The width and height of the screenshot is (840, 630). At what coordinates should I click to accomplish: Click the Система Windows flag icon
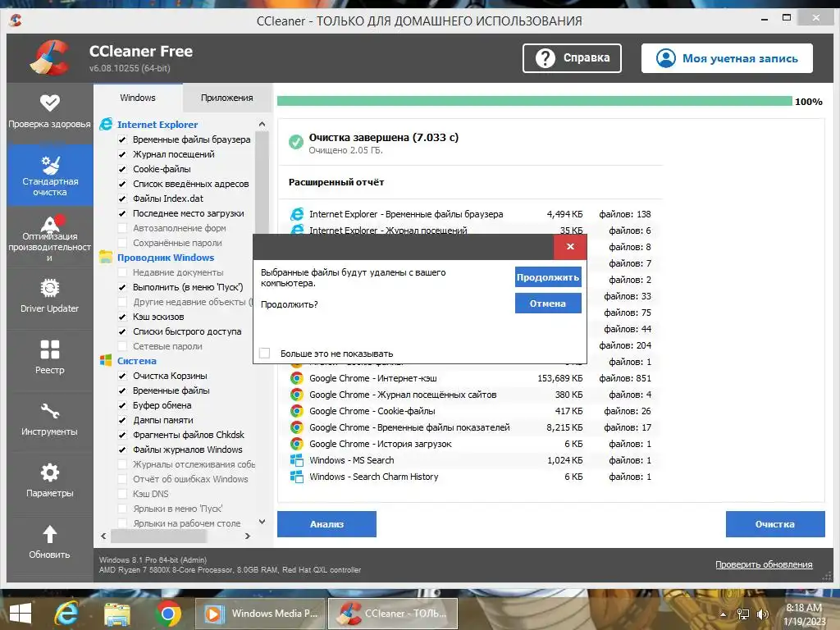pyautogui.click(x=106, y=361)
